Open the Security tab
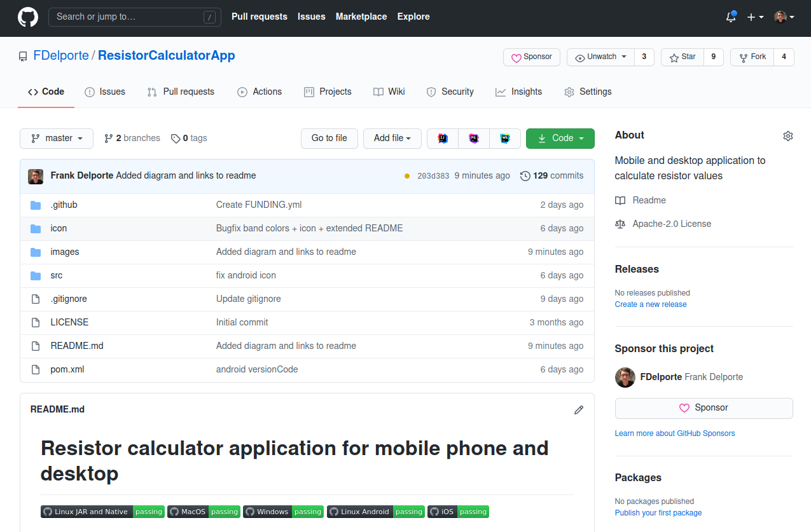Image resolution: width=811 pixels, height=532 pixels. pyautogui.click(x=450, y=92)
